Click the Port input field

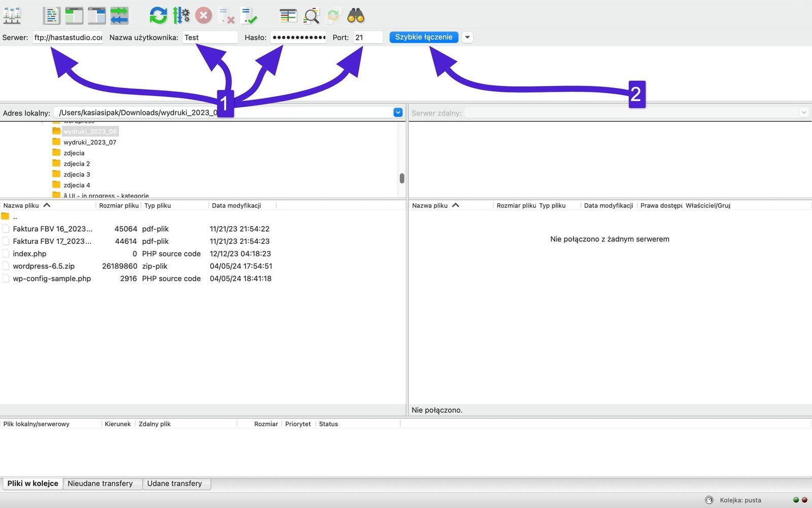coord(368,38)
